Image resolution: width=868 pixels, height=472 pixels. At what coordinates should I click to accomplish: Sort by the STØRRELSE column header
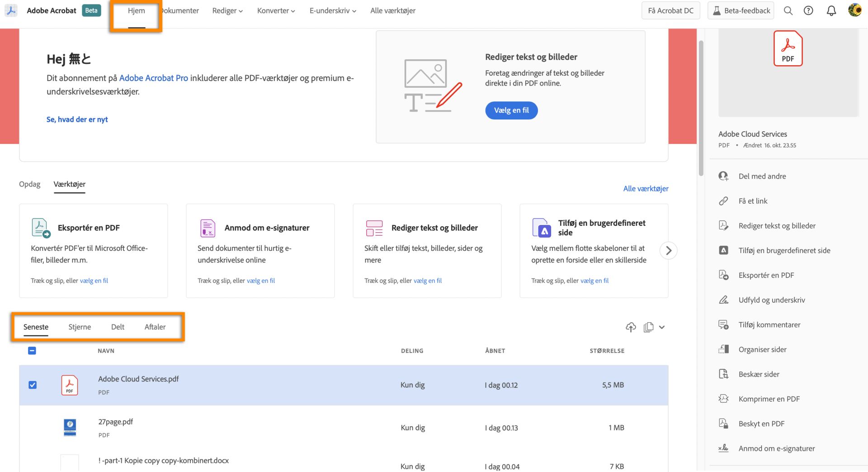[607, 351]
